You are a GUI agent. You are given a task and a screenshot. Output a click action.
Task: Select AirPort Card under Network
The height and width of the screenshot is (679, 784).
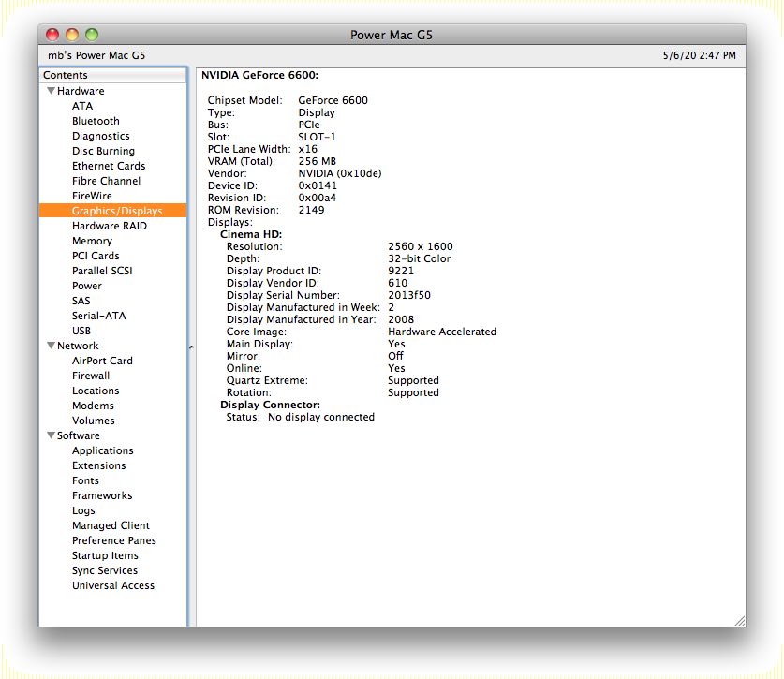[x=102, y=361]
